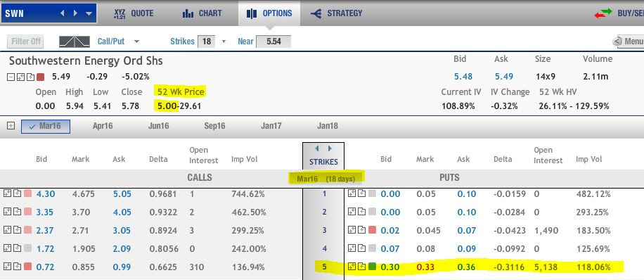Screen dimensions: 644x280
Task: Open the SWN symbol dropdown arrow
Action: click(x=89, y=13)
